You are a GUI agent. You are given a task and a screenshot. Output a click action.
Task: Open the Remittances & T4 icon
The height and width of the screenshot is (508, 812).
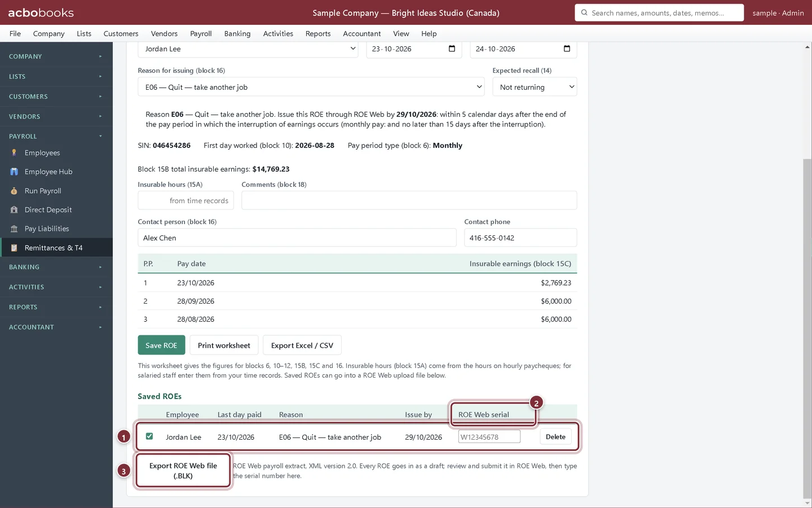[14, 248]
